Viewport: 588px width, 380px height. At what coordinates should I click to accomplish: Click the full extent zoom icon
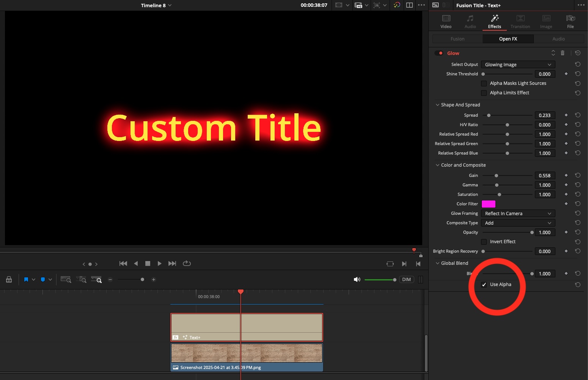(x=66, y=280)
